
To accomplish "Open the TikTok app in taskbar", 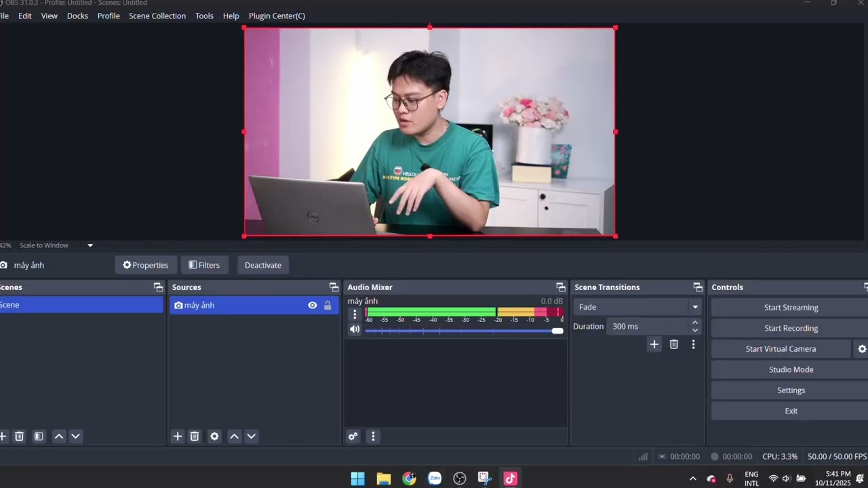I will (511, 479).
